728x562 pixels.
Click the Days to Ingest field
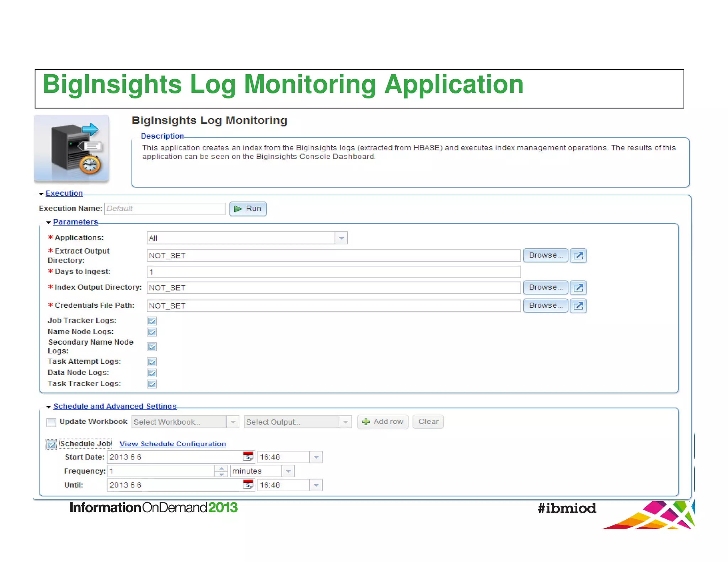click(x=334, y=272)
